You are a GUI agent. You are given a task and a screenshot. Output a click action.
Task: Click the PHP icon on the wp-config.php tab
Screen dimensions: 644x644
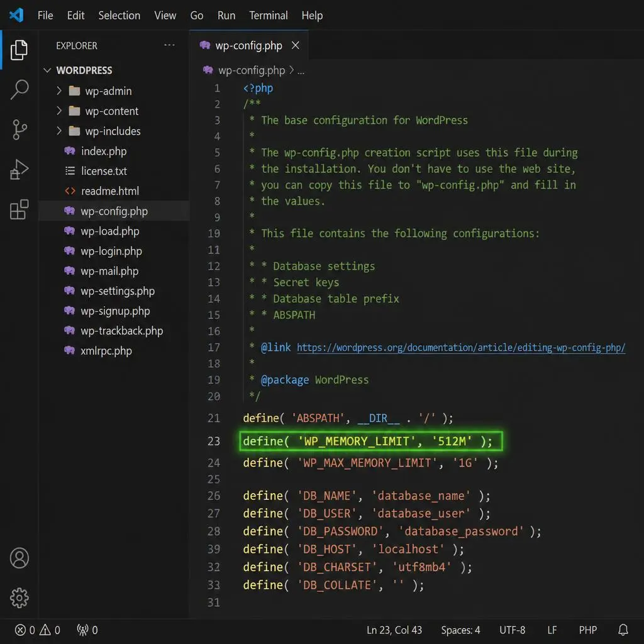point(204,45)
